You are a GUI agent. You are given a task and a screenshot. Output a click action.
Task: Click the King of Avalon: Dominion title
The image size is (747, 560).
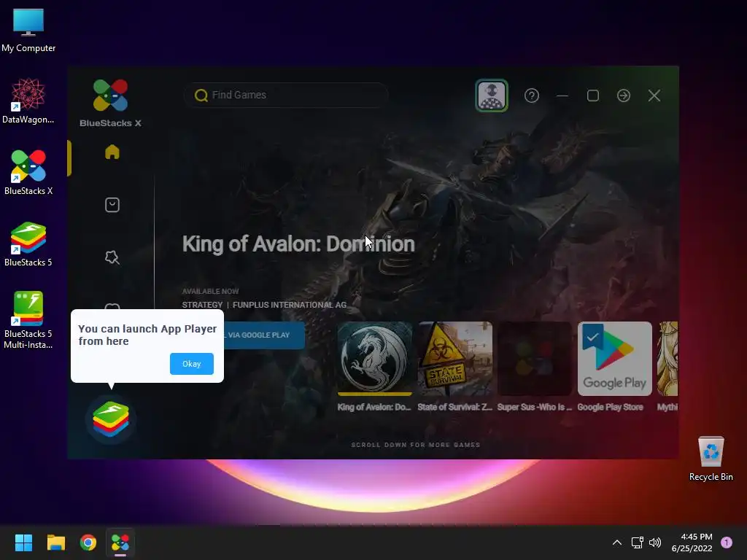(x=298, y=244)
